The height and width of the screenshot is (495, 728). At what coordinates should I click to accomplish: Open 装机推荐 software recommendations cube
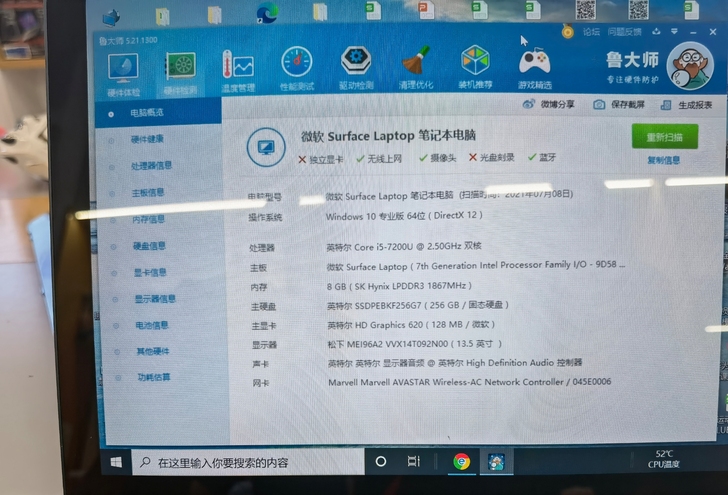click(x=475, y=67)
